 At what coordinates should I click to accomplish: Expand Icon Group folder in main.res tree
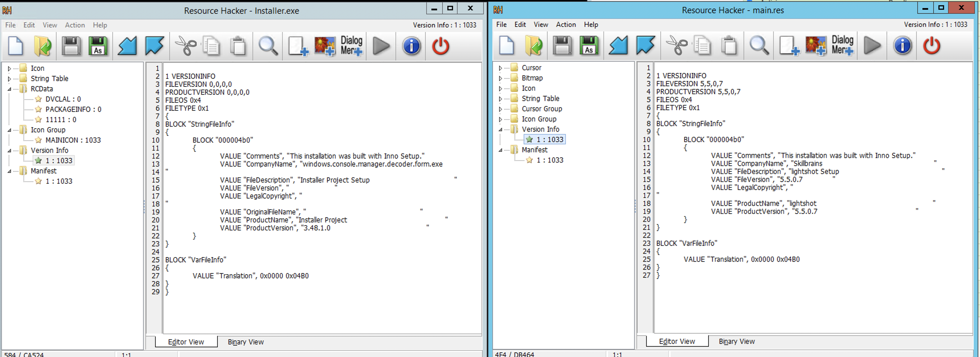(500, 119)
